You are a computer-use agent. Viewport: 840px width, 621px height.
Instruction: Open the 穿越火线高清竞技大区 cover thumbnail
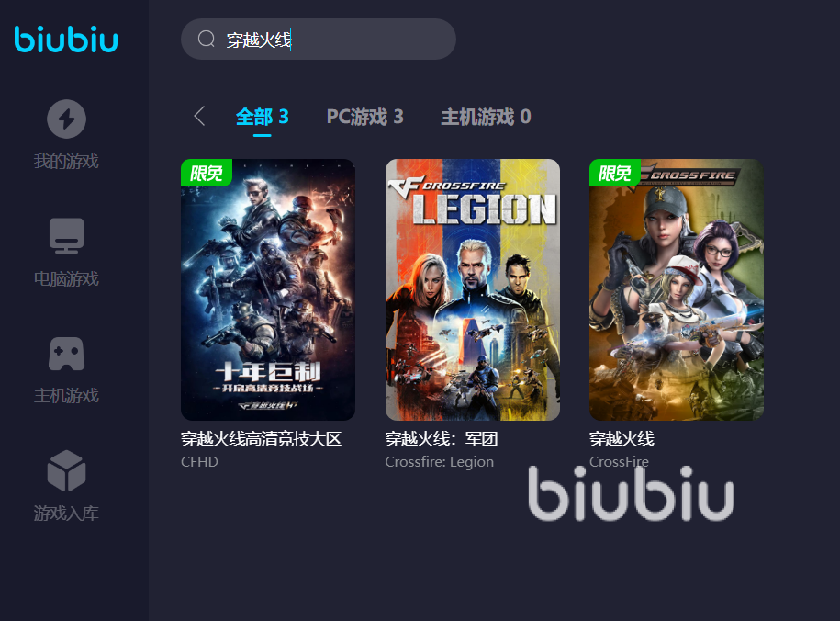tap(268, 289)
